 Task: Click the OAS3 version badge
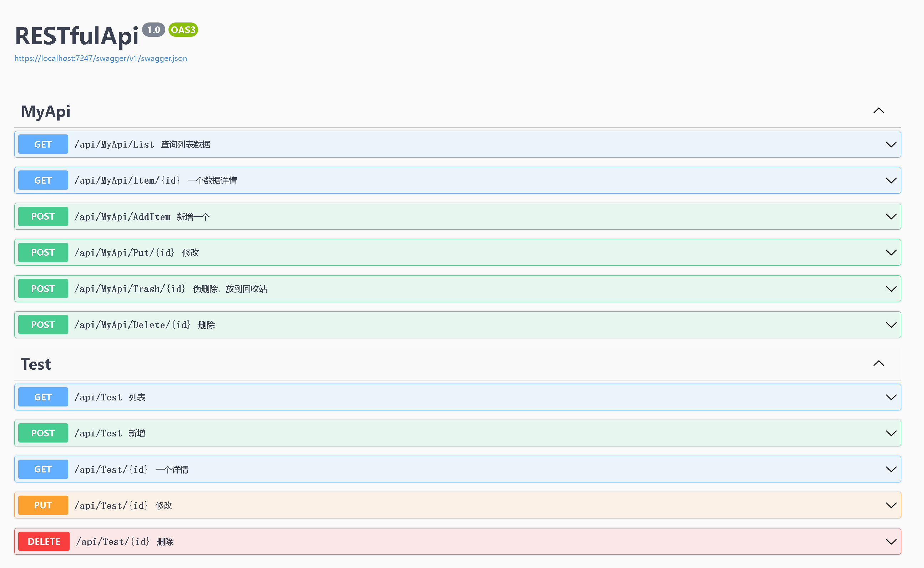click(183, 30)
